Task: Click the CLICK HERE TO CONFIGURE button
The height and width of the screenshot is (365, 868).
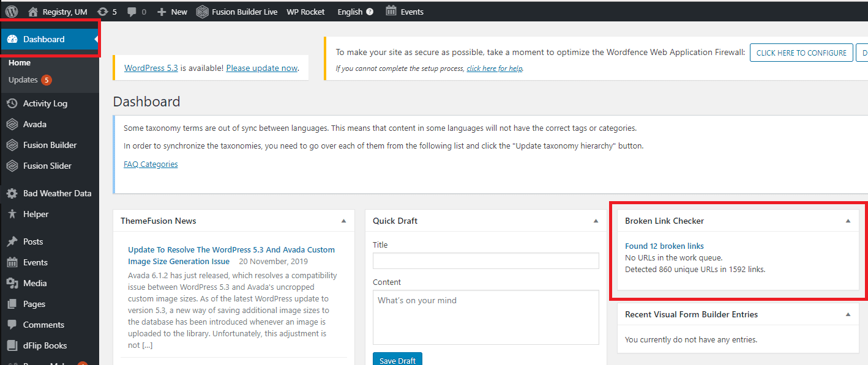Action: pyautogui.click(x=801, y=53)
